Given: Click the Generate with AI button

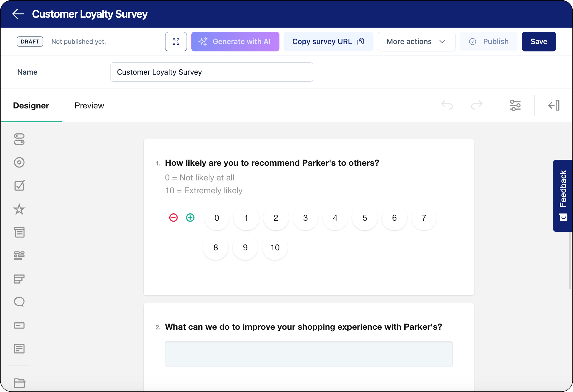Looking at the screenshot, I should (235, 41).
